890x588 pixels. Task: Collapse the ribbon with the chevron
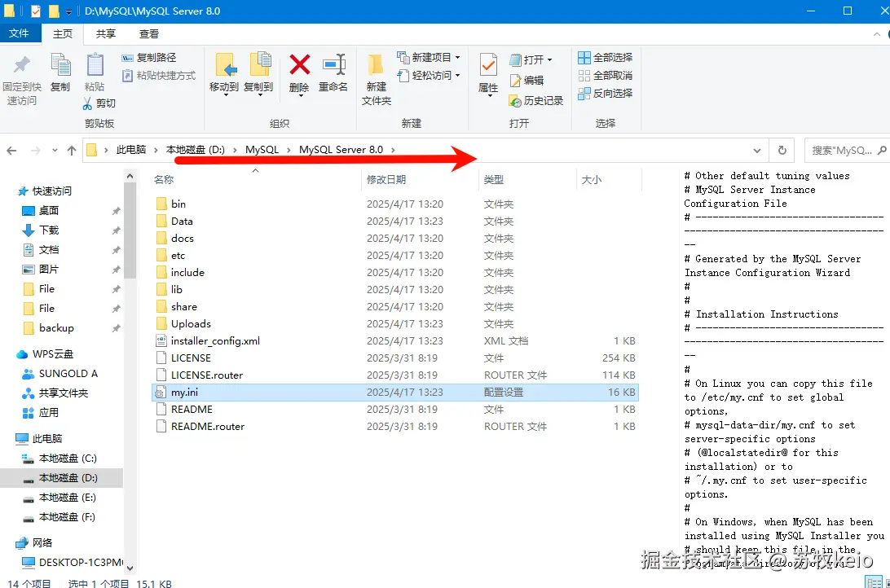click(876, 34)
